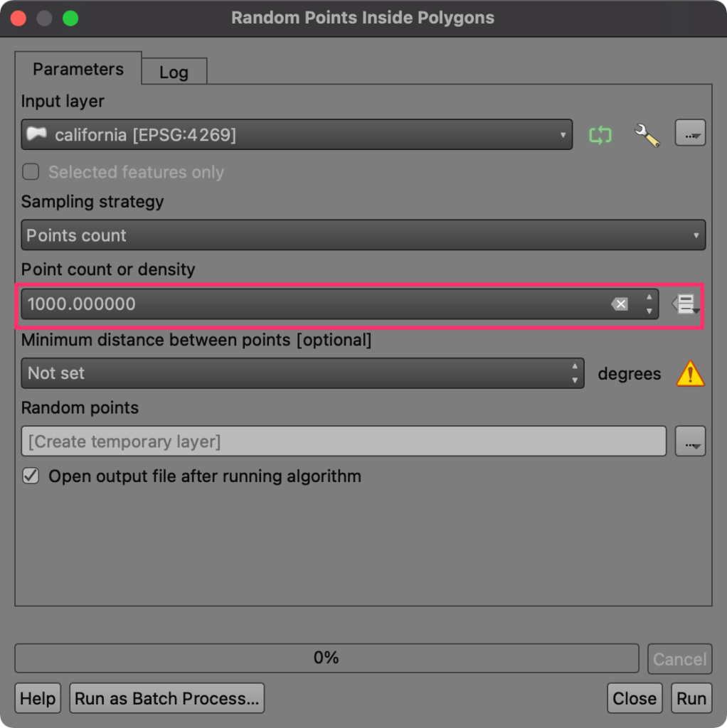Run the Random Points algorithm
This screenshot has width=727, height=728.
691,697
